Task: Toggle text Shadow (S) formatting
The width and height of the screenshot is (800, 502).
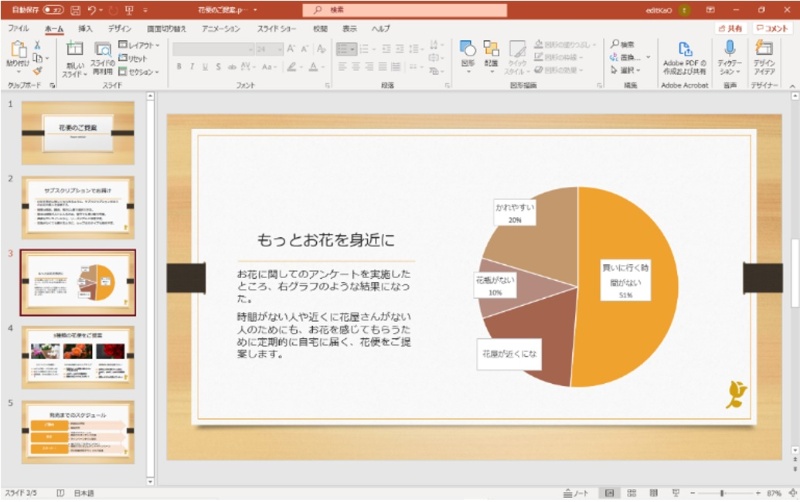Action: 218,67
